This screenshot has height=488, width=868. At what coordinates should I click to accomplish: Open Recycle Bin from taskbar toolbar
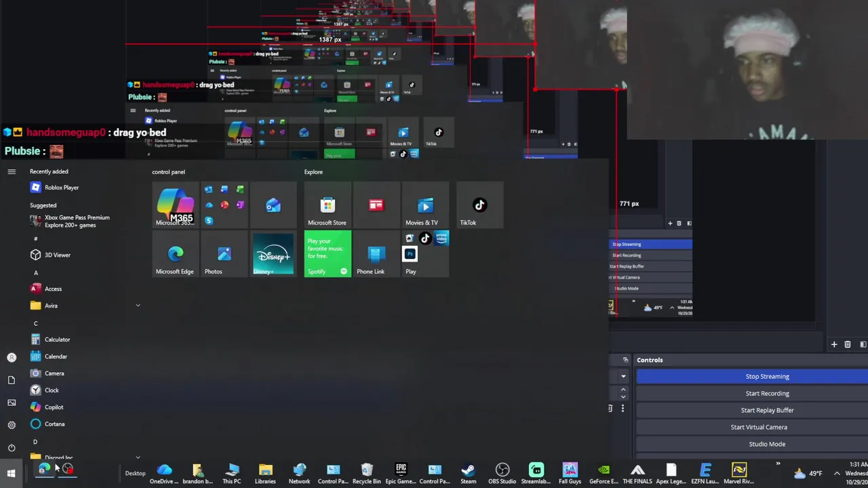tap(367, 474)
